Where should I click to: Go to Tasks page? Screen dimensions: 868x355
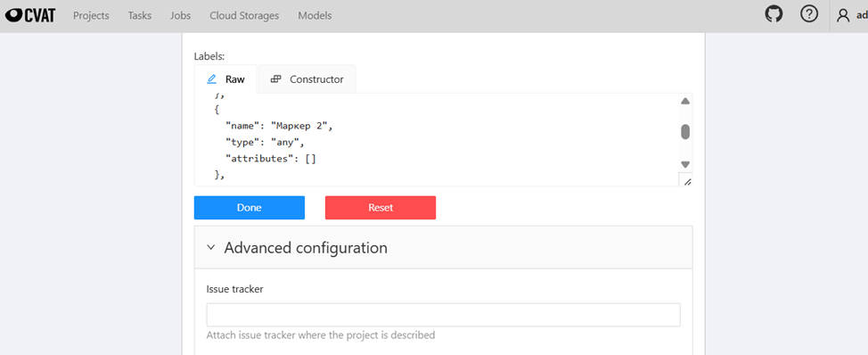pos(140,15)
